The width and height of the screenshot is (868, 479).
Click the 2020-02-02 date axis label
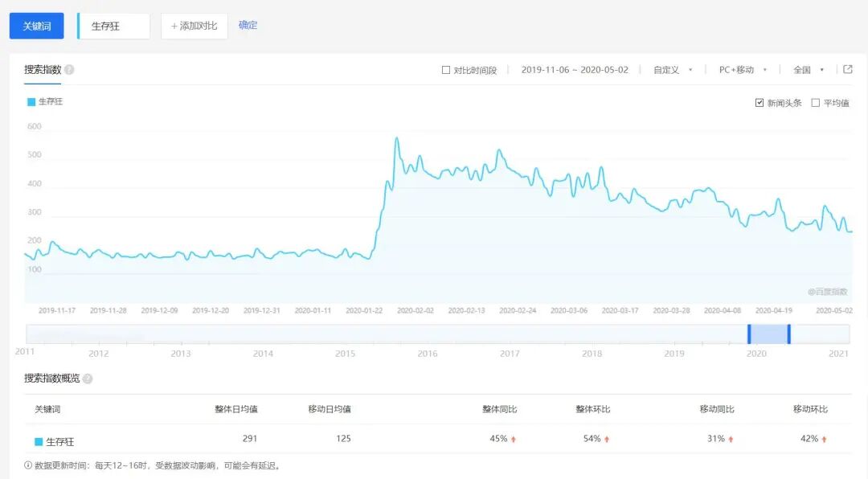coord(416,311)
